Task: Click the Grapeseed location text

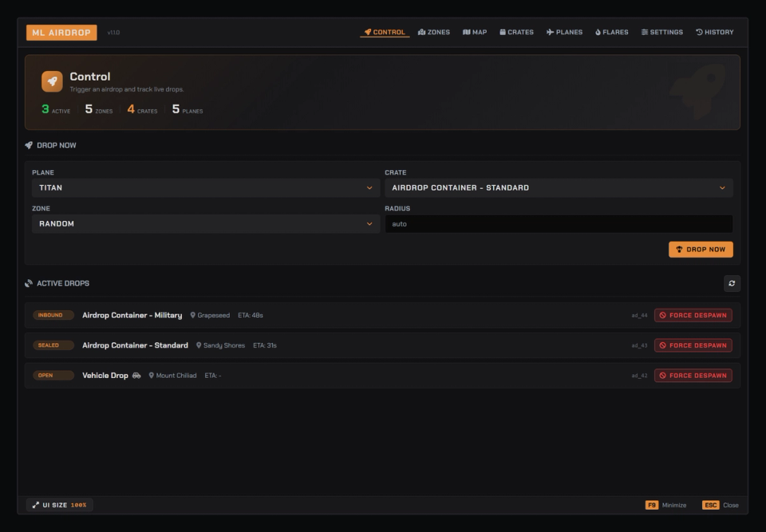Action: 214,316
